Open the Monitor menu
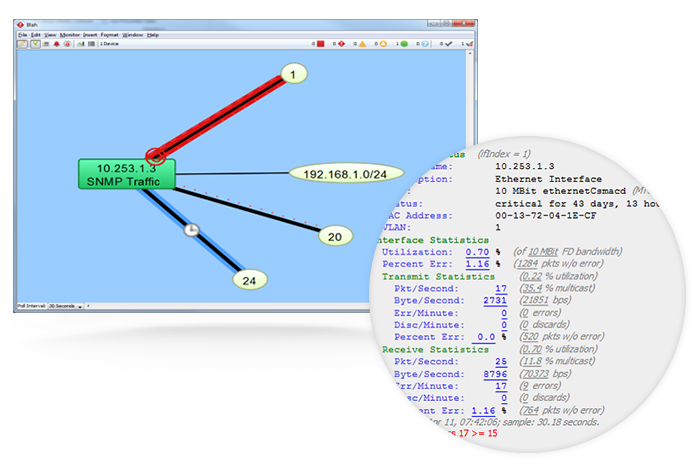This screenshot has height=475, width=695. (70, 35)
